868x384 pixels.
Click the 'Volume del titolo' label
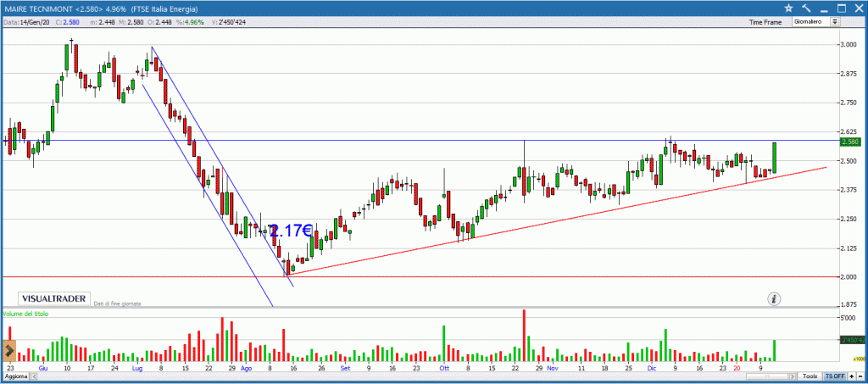pos(25,314)
